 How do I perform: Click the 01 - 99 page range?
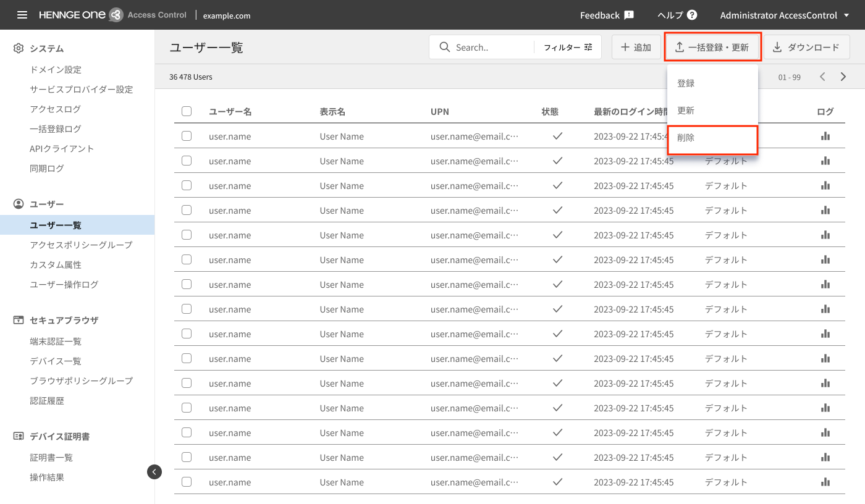click(790, 77)
